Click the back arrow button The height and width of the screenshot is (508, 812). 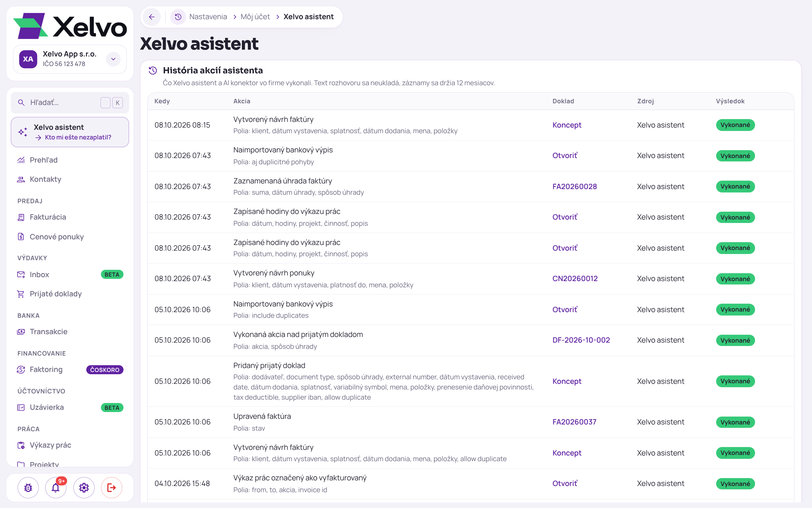[152, 17]
